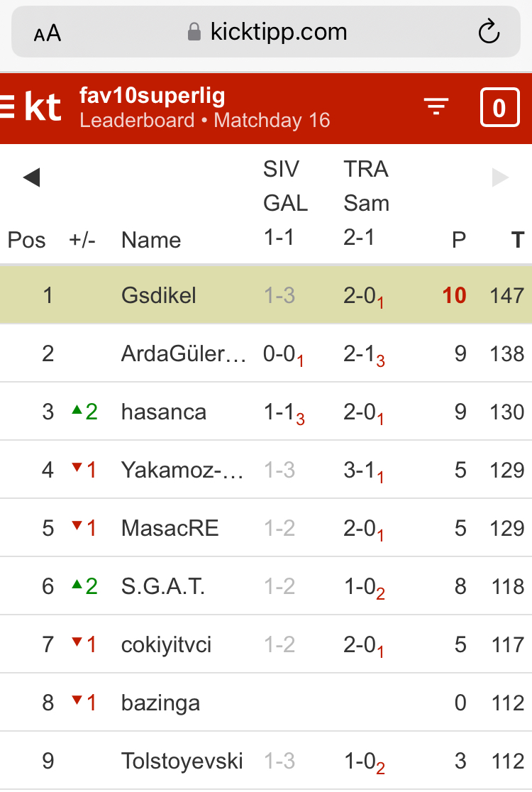Screen dimensions: 532x792
Task: Reload the page with refresh icon
Action: click(x=489, y=32)
